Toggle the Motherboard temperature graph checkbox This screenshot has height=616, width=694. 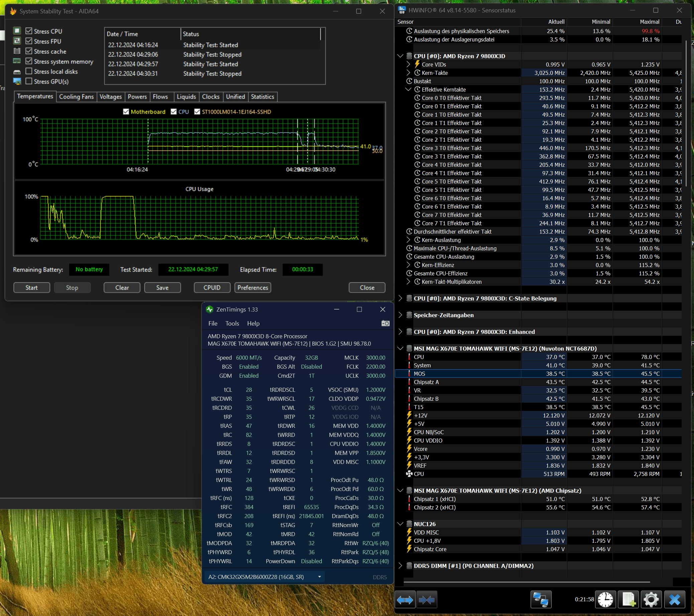tap(126, 112)
